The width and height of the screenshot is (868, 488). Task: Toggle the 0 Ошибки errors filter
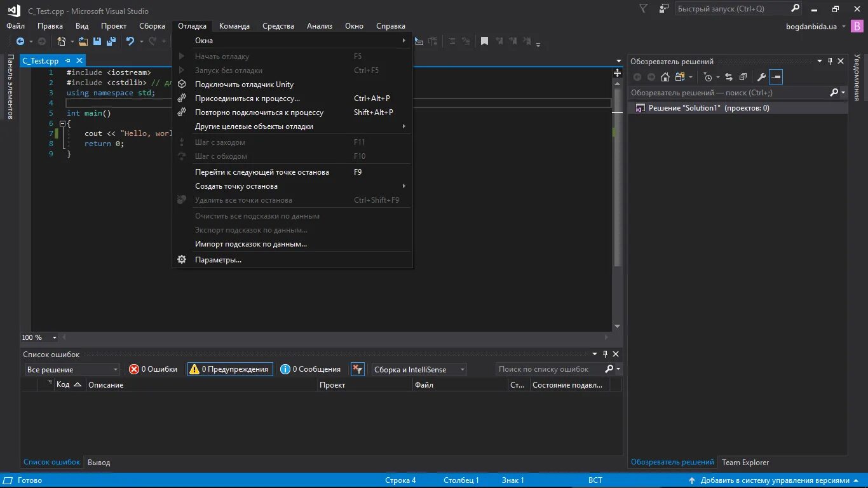pos(153,369)
